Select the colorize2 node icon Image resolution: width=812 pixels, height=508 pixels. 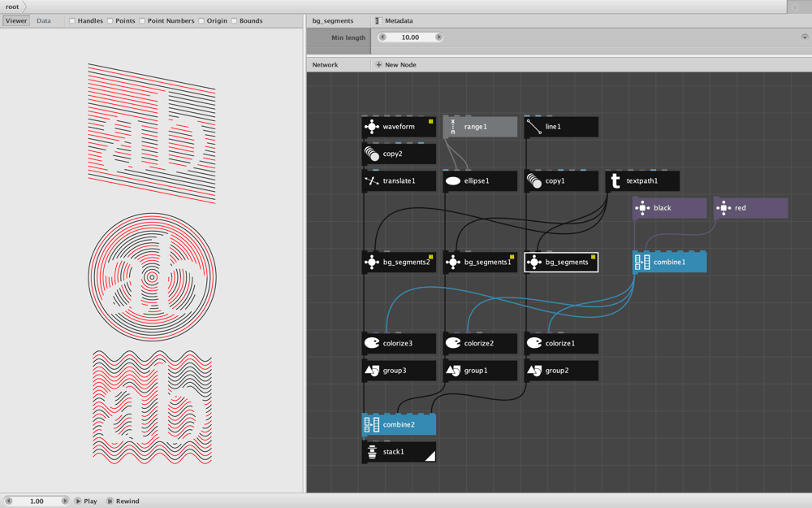pyautogui.click(x=452, y=343)
